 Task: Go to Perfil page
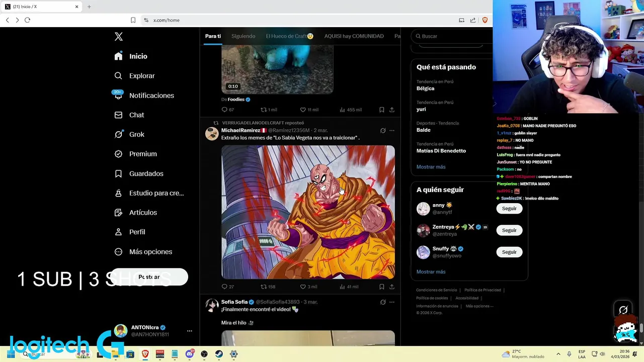[130, 232]
